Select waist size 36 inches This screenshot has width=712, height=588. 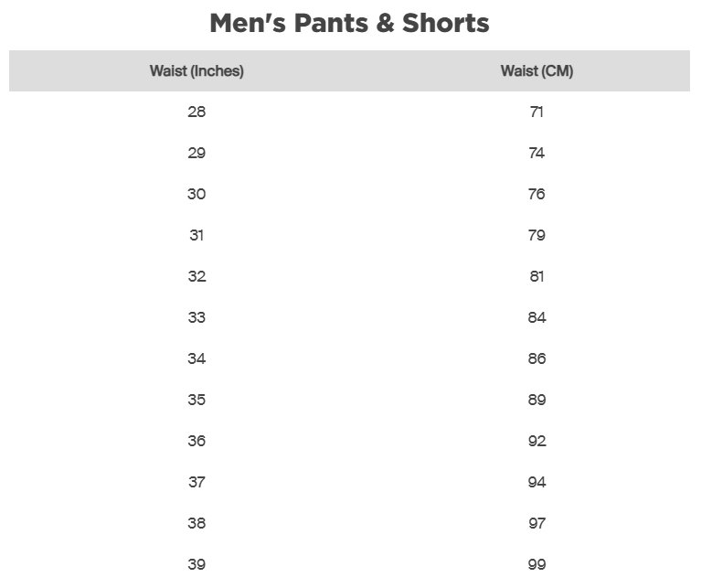[197, 441]
